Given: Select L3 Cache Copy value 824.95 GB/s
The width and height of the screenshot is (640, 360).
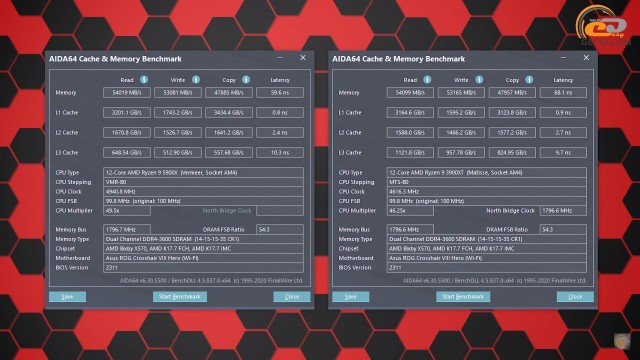Looking at the screenshot, I should pyautogui.click(x=512, y=153).
